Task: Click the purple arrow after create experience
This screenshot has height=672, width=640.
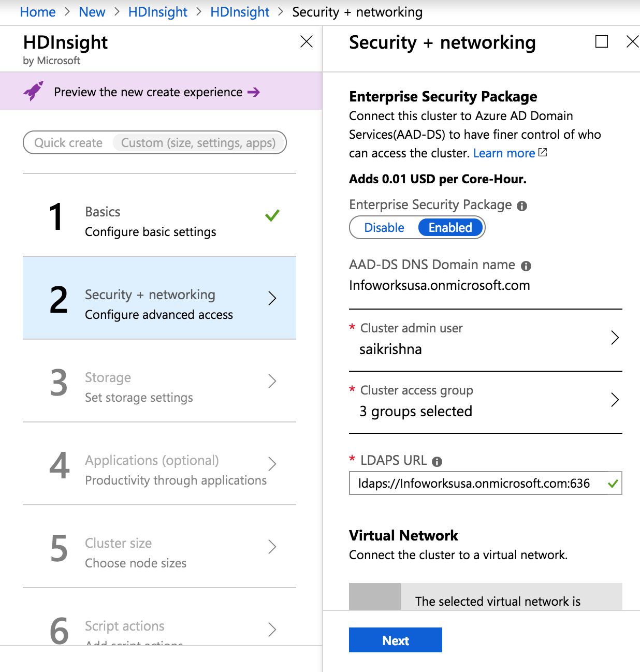Action: pos(254,92)
